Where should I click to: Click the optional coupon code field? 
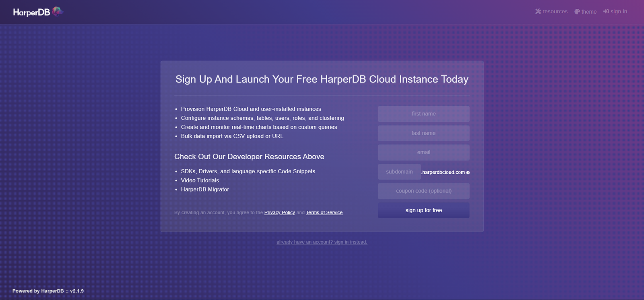click(423, 191)
